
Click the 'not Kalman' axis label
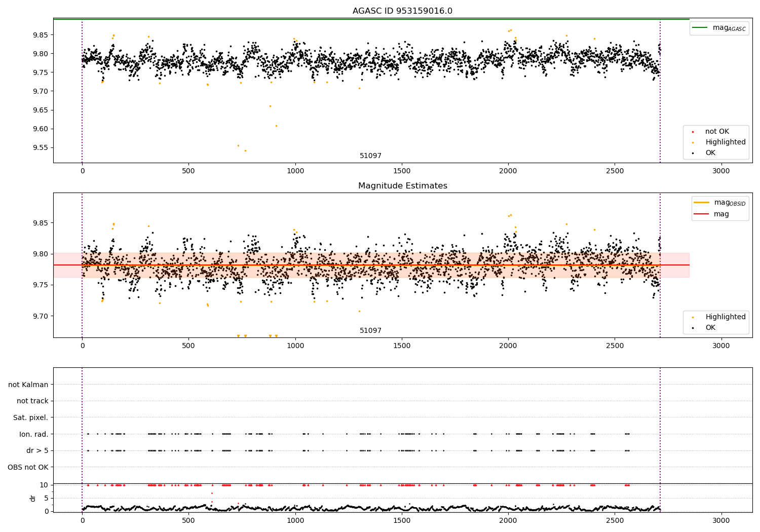tap(28, 385)
